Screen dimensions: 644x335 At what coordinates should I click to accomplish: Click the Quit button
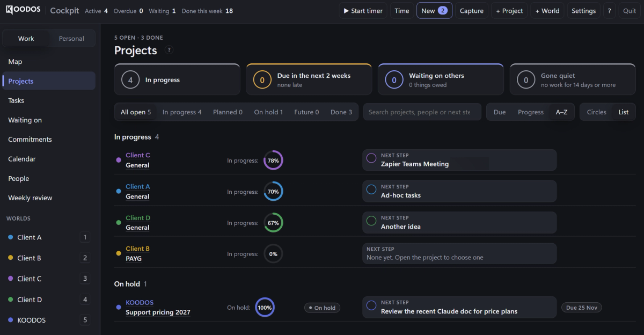click(x=630, y=11)
